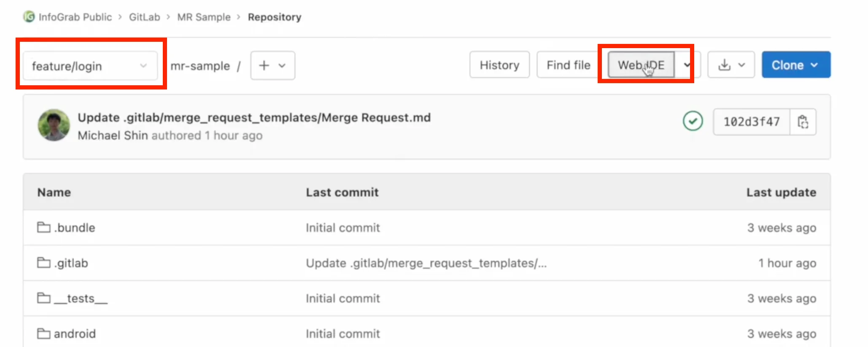Viewport: 868px width, 347px height.
Task: Click the android folder icon
Action: point(43,333)
